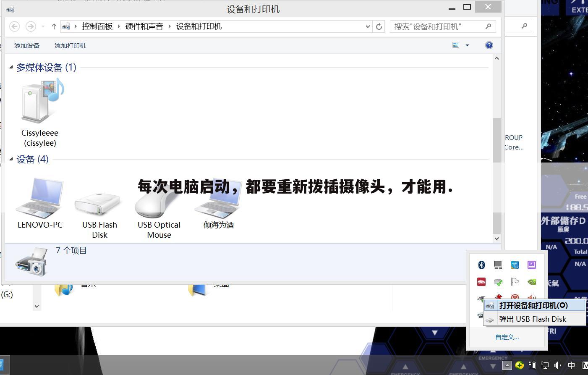
Task: Select 打开设备和打印机(O) menu entry
Action: 535,305
